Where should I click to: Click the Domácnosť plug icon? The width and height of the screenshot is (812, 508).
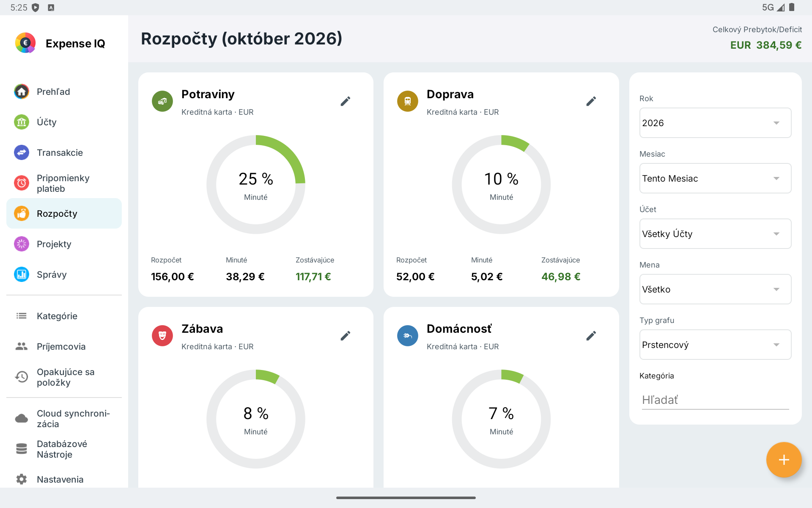point(408,336)
